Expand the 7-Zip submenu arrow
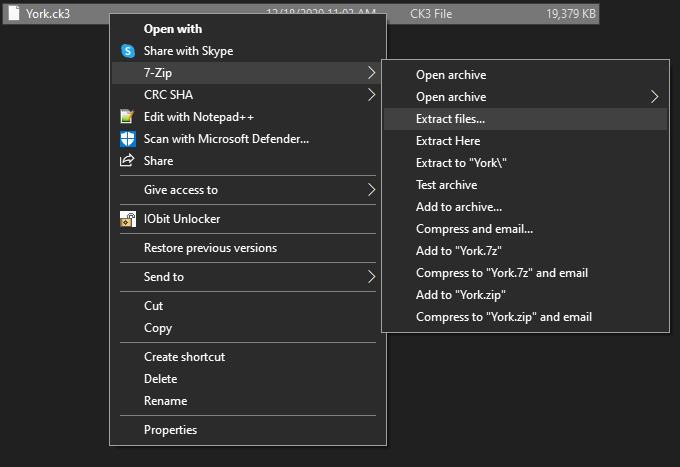The image size is (680, 467). 371,73
